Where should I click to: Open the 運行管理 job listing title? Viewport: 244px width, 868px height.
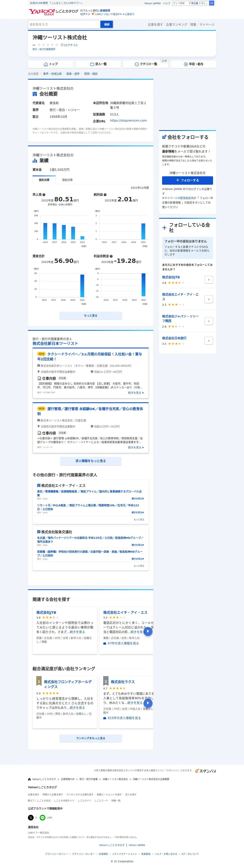[x=90, y=411]
